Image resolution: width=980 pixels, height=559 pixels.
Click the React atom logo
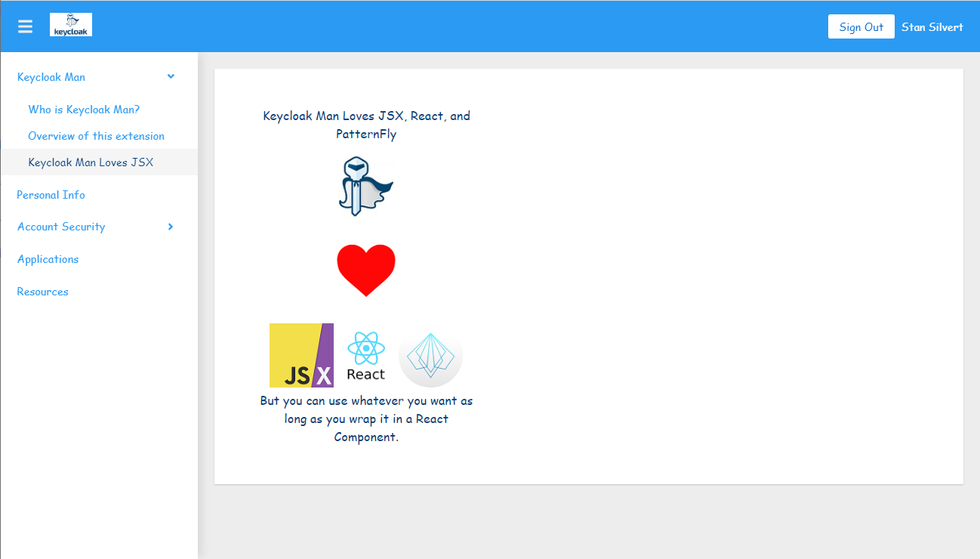click(365, 356)
